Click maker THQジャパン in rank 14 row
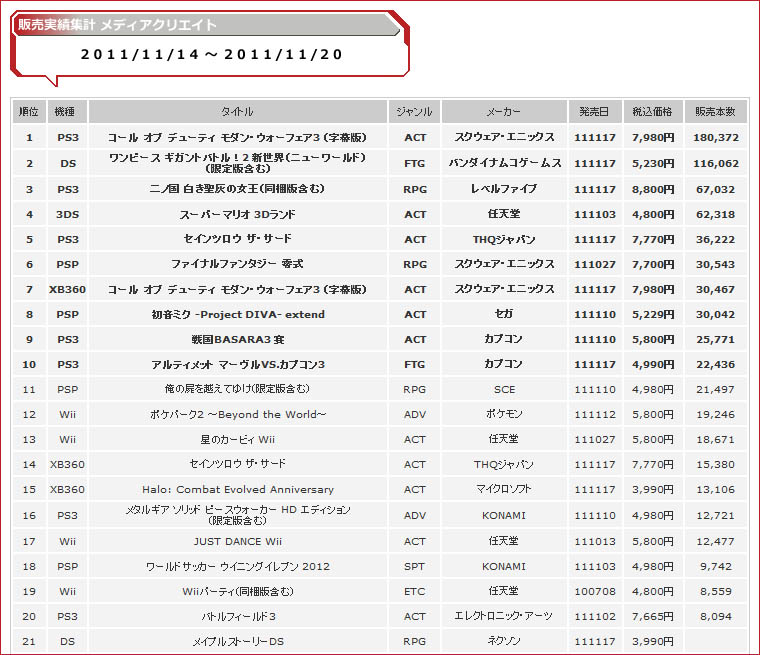The image size is (760, 655). click(504, 464)
